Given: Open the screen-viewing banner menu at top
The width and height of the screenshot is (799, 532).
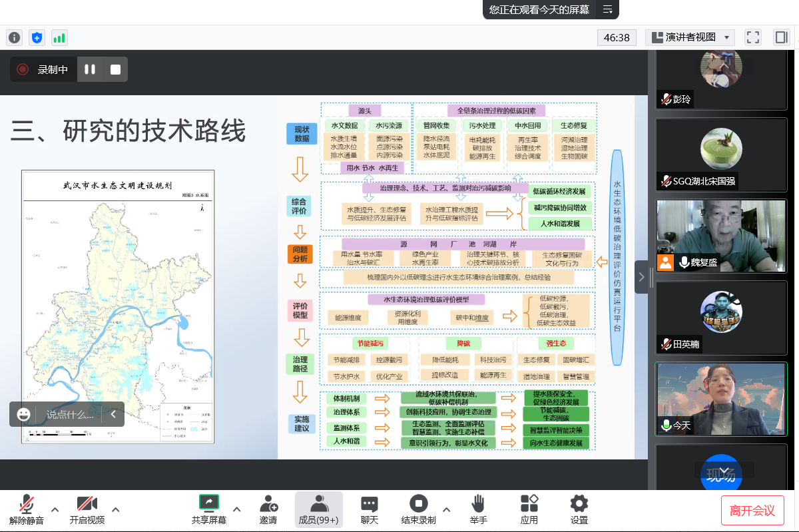Looking at the screenshot, I should coord(607,9).
